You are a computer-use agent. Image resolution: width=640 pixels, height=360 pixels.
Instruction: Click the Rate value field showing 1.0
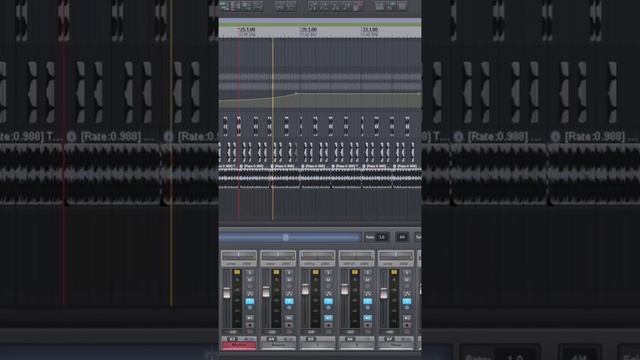[x=382, y=237]
